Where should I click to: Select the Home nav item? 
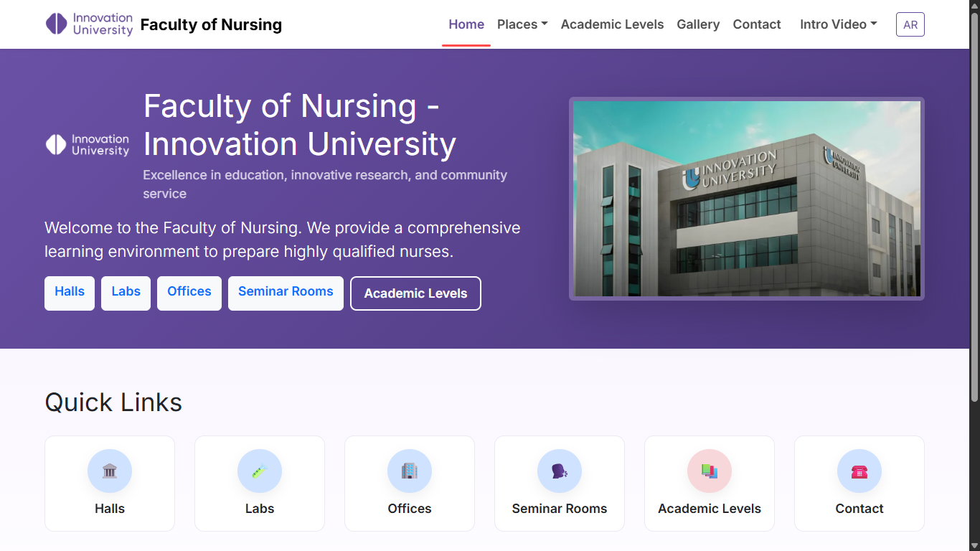coord(466,24)
